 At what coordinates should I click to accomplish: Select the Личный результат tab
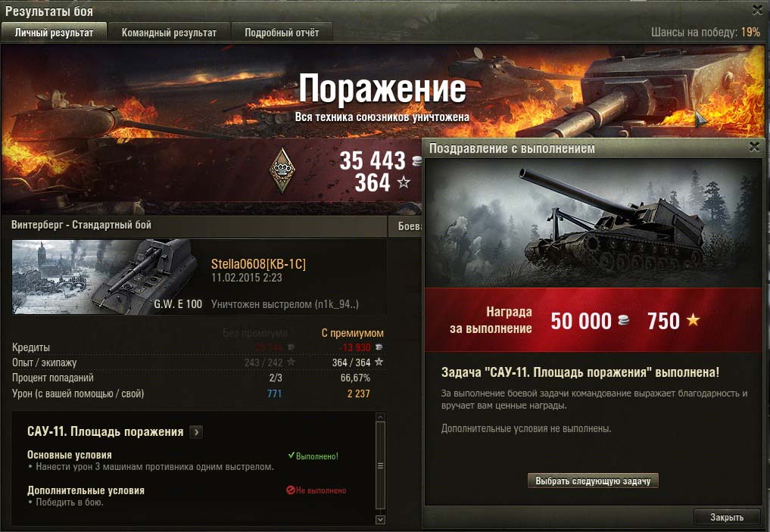(x=54, y=33)
